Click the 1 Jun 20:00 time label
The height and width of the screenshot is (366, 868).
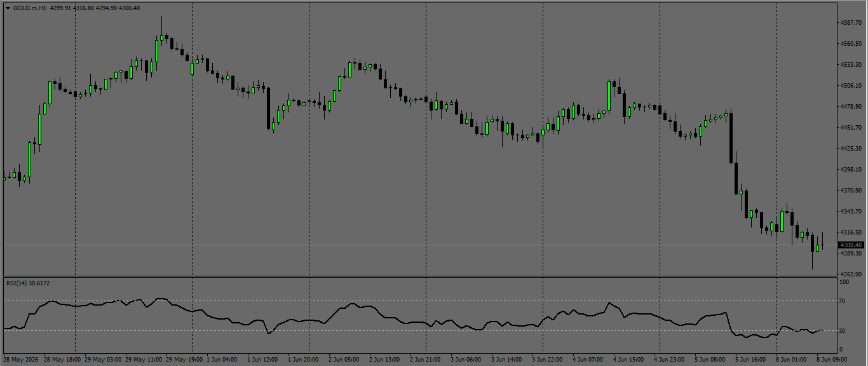(x=303, y=360)
